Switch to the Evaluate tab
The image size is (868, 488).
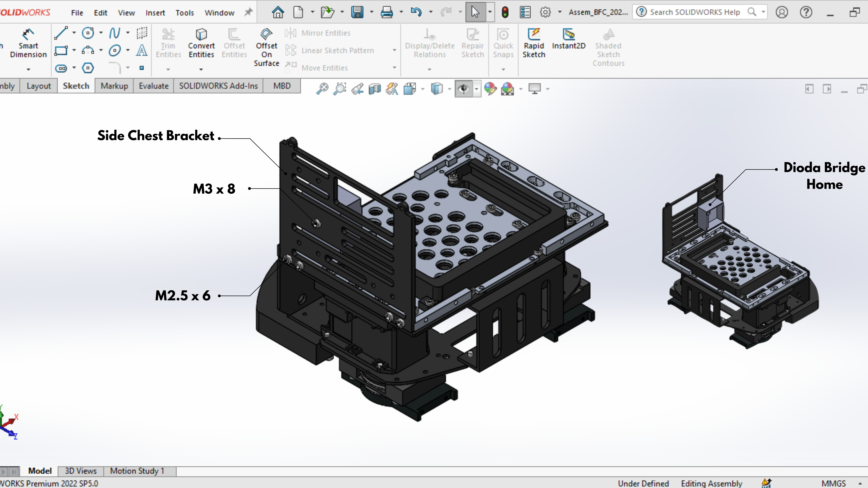tap(154, 86)
